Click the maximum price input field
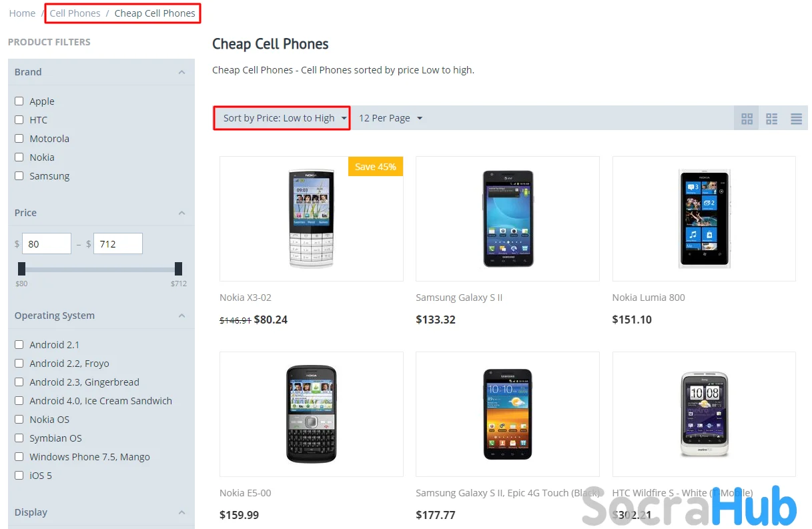 [117, 243]
